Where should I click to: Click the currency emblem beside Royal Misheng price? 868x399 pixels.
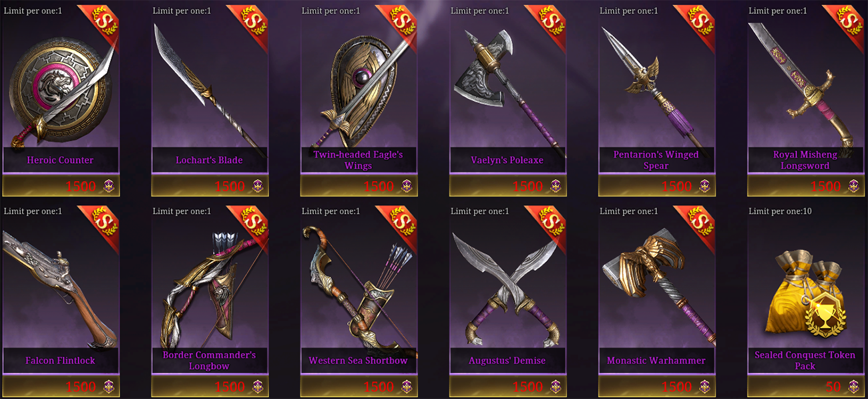pyautogui.click(x=853, y=186)
